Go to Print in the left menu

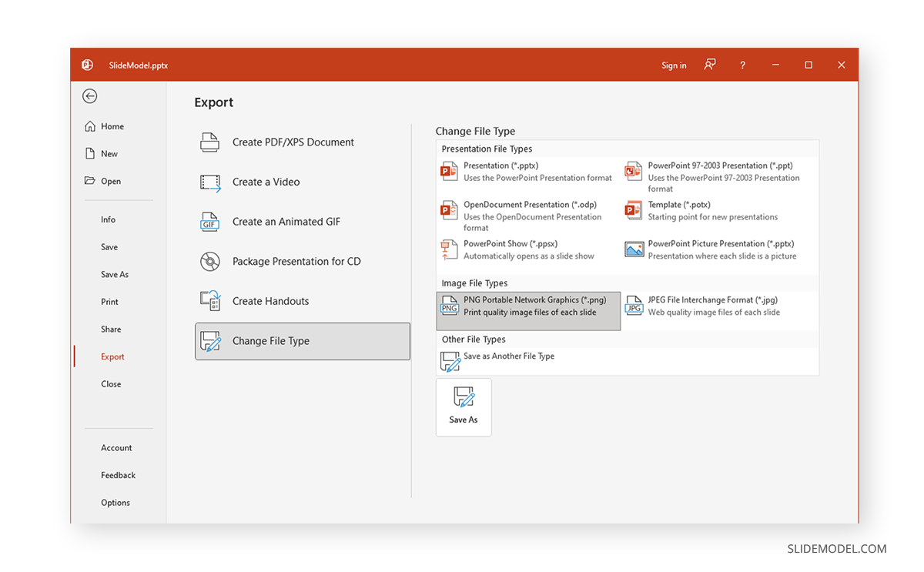coord(109,302)
